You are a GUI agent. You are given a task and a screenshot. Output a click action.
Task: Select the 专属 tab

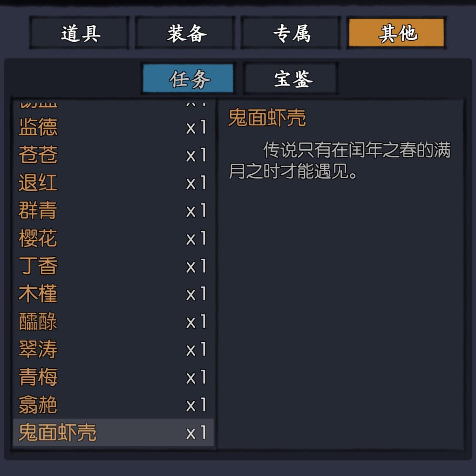click(x=291, y=33)
